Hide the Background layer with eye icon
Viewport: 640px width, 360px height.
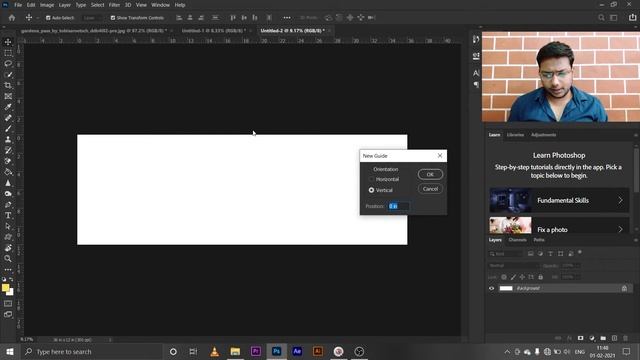click(x=491, y=288)
